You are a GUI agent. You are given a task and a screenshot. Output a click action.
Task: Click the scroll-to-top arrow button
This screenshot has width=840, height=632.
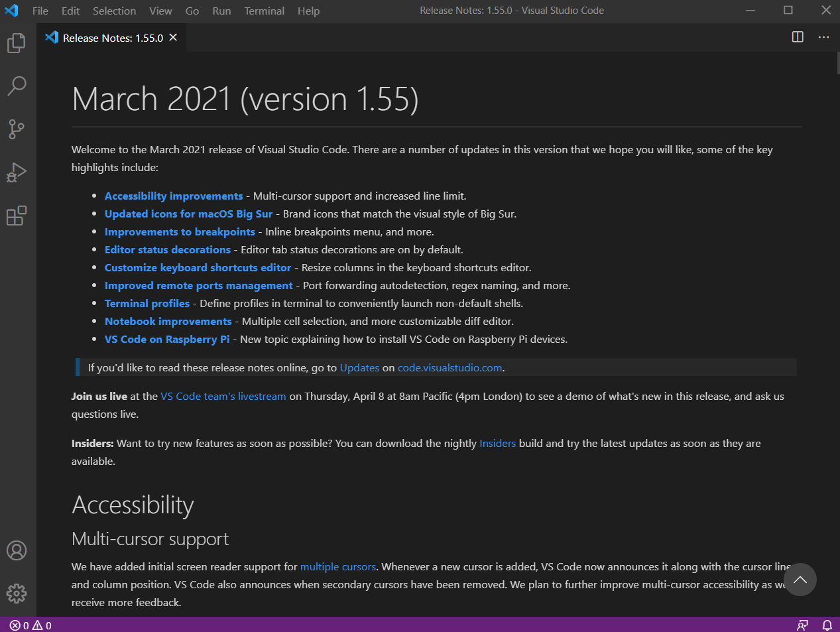[800, 580]
